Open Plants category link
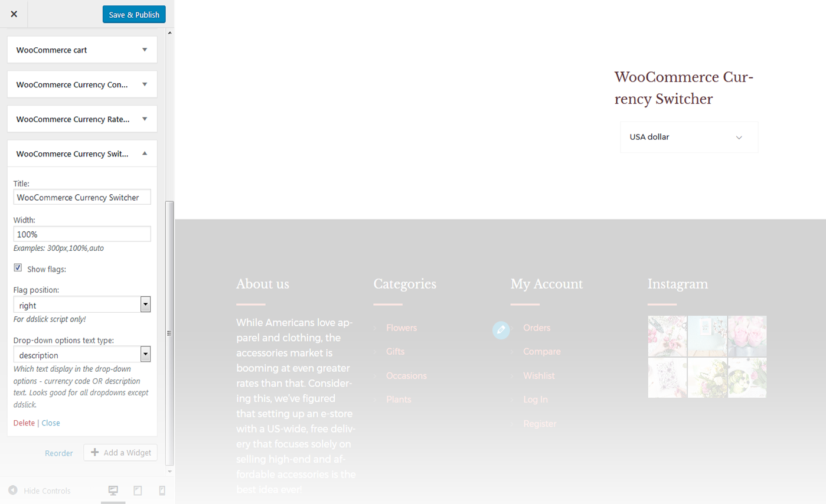The image size is (826, 504). [399, 400]
